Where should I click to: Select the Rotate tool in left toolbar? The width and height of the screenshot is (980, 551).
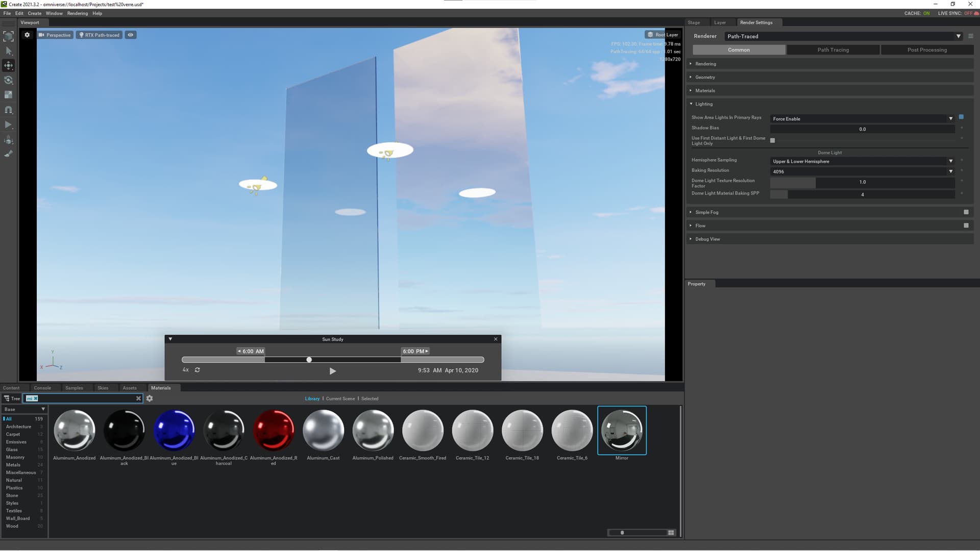[x=8, y=80]
